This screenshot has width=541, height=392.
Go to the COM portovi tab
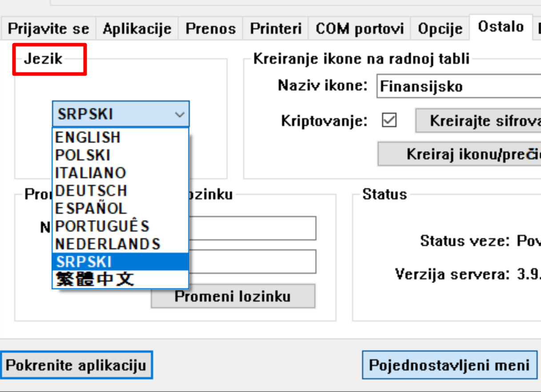pos(360,29)
